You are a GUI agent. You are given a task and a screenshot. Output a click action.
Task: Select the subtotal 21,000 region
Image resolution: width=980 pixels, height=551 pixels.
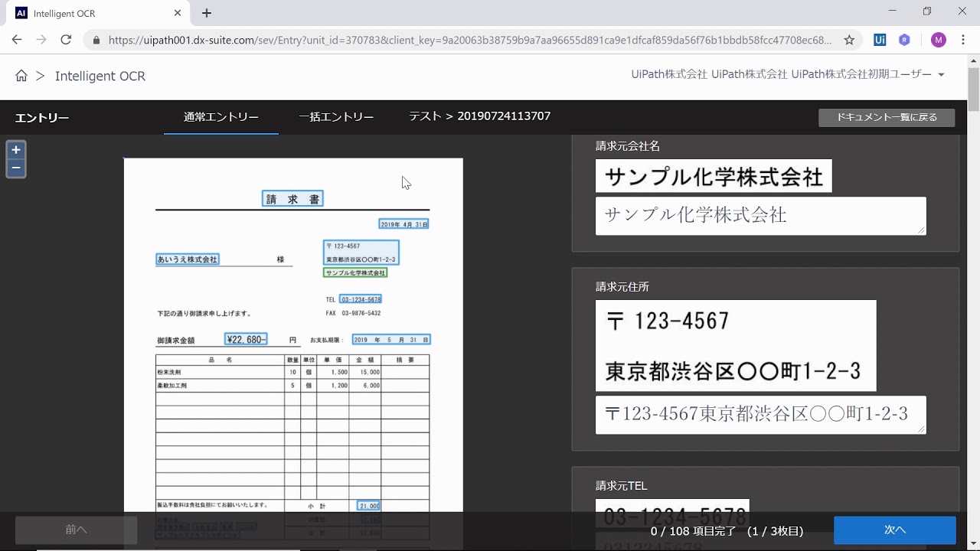click(x=368, y=506)
